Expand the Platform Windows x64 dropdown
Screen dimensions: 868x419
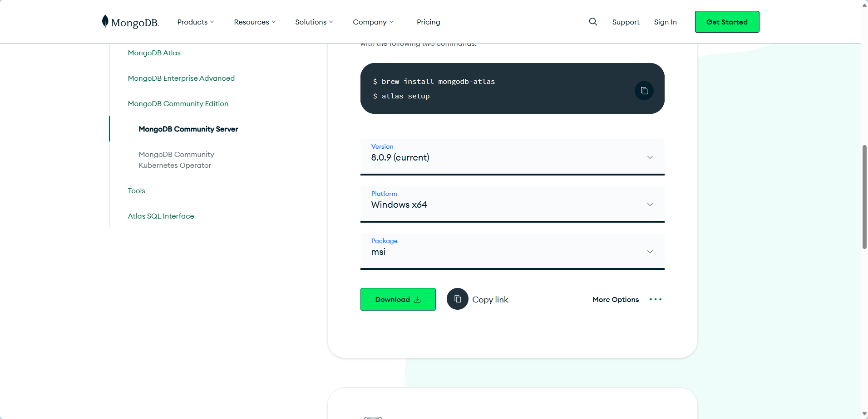(512, 204)
